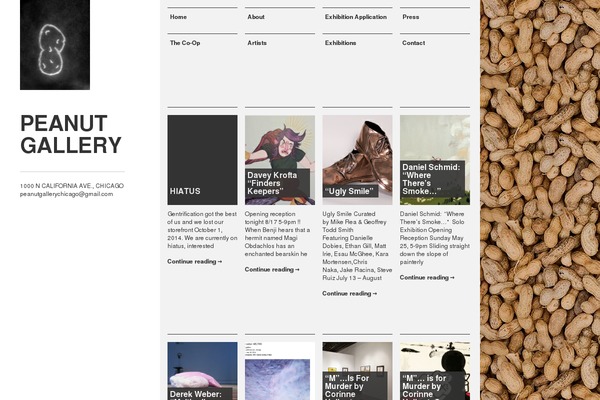600x400 pixels.
Task: Open "M"… is for Murder silhouette thumbnail
Action: 435,371
